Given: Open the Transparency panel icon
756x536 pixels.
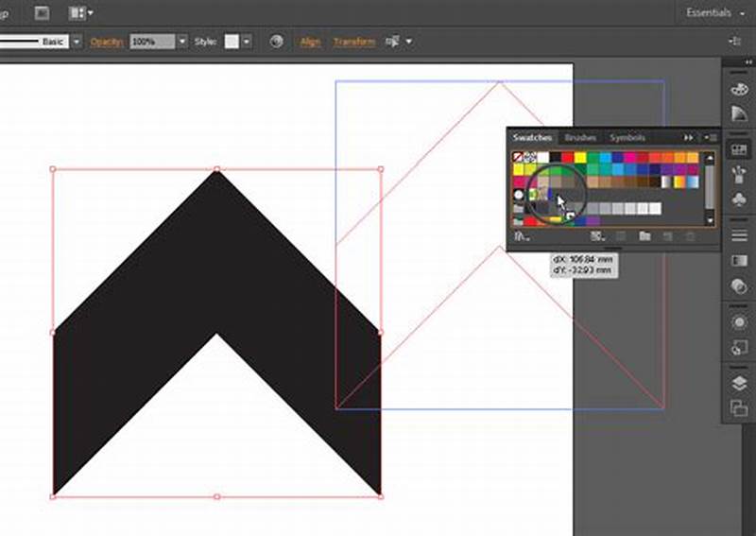Looking at the screenshot, I should pos(739,286).
